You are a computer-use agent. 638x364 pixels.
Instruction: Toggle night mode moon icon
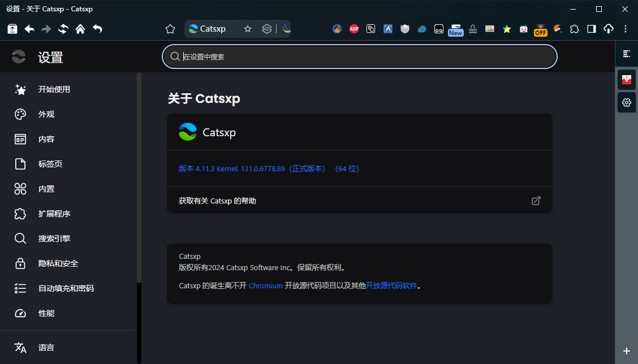pos(286,29)
